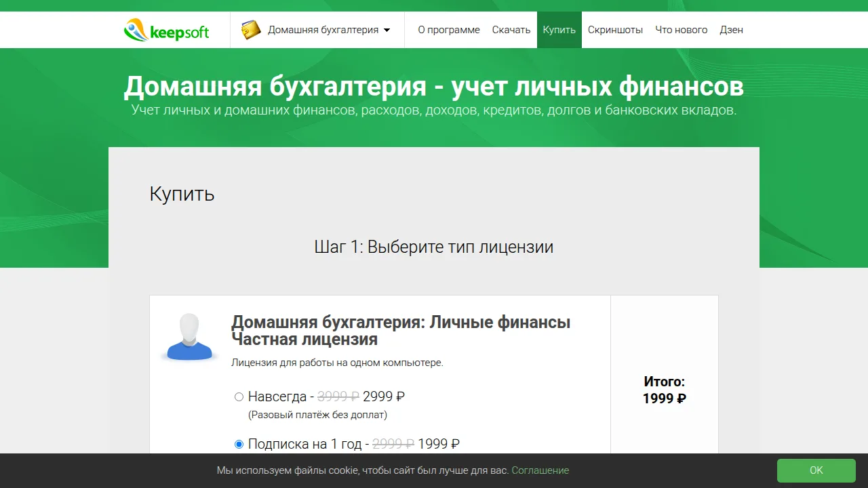Viewport: 868px width, 488px height.
Task: Open the Дзен link
Action: 731,30
